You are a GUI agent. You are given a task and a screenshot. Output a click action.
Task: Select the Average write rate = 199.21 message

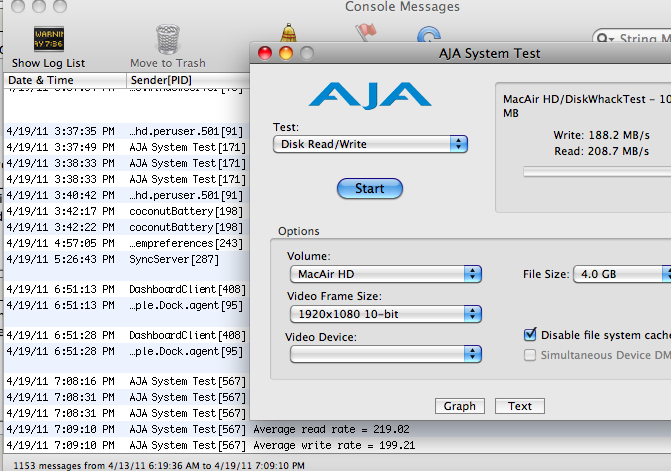tap(334, 445)
